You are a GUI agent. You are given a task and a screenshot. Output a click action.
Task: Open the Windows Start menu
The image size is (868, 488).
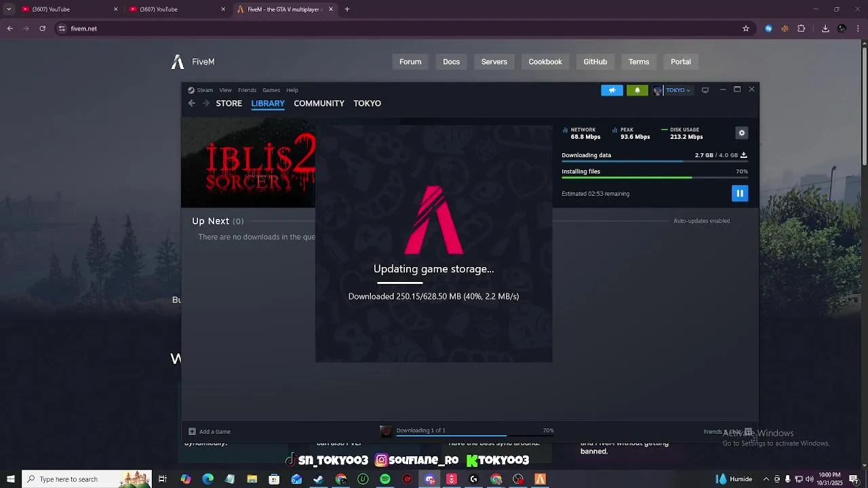coord(10,479)
